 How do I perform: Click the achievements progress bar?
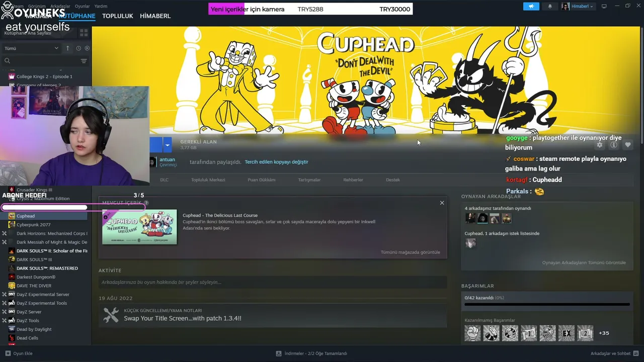[x=547, y=304]
